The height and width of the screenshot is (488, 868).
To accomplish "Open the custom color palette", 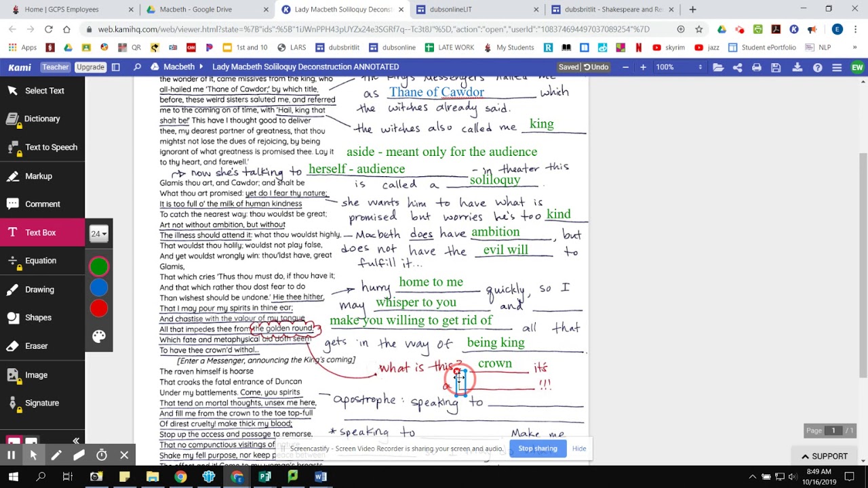I will tap(99, 336).
